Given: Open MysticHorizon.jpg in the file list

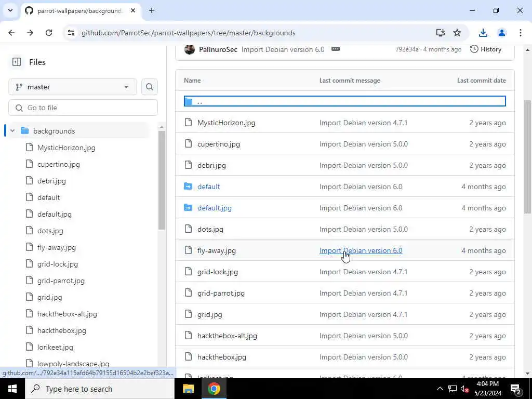Looking at the screenshot, I should click(227, 123).
